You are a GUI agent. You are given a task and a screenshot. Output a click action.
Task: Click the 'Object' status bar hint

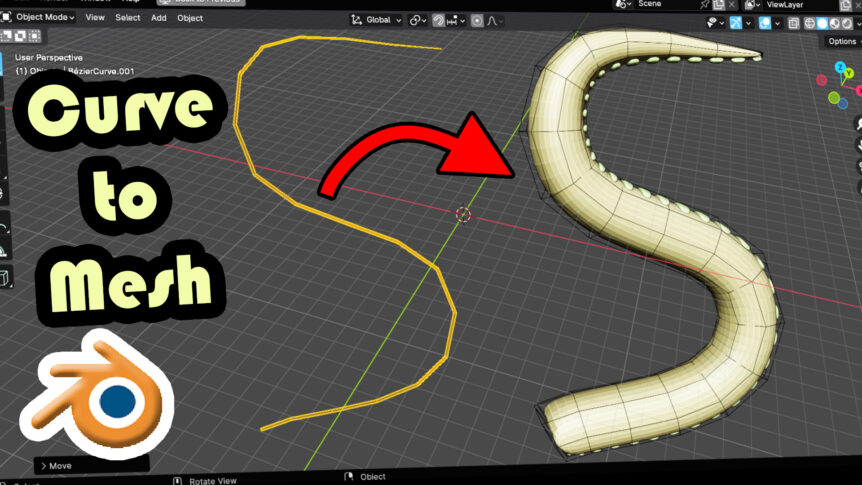373,477
